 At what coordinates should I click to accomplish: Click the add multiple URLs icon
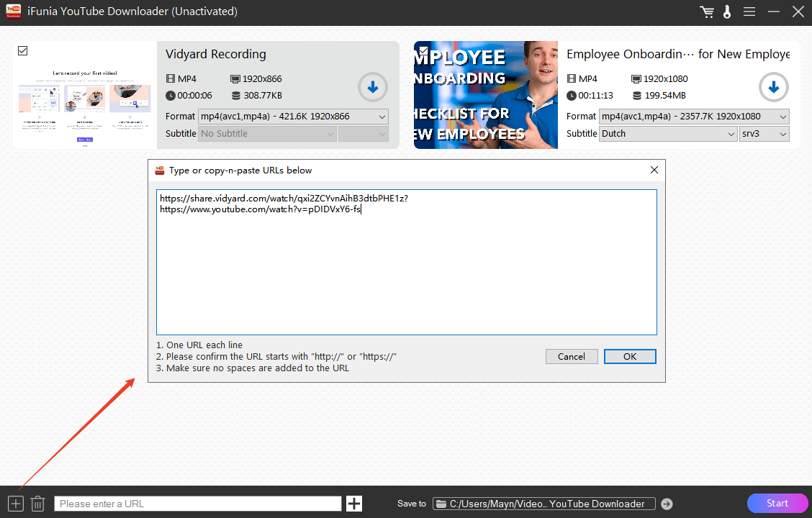coord(16,504)
